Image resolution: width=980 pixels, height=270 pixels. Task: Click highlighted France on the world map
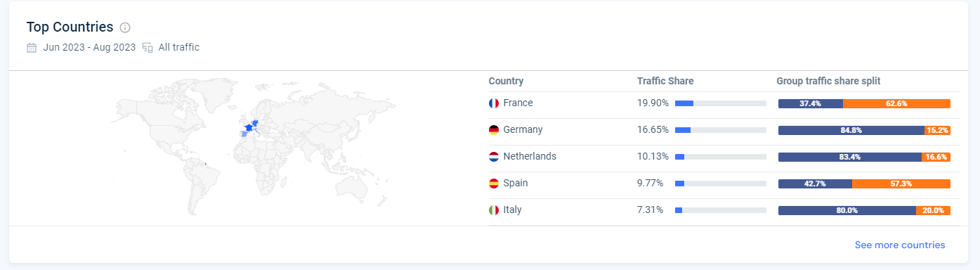[x=248, y=128]
